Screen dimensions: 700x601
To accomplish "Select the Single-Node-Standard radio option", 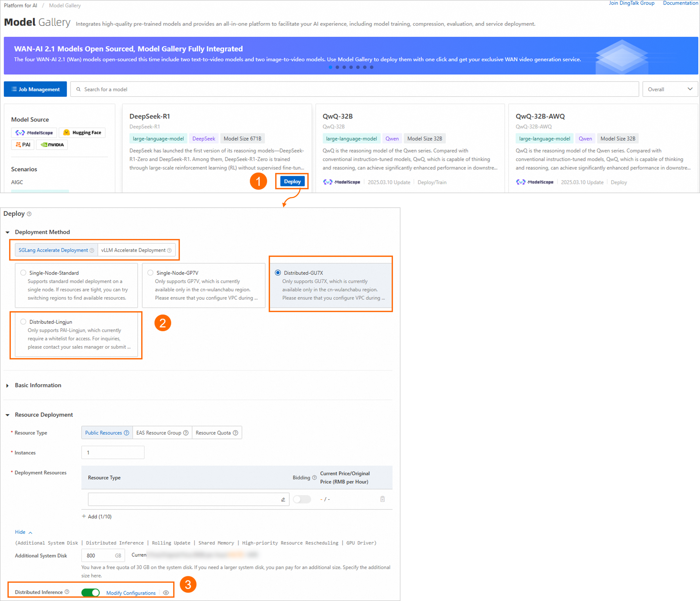I will click(x=23, y=273).
